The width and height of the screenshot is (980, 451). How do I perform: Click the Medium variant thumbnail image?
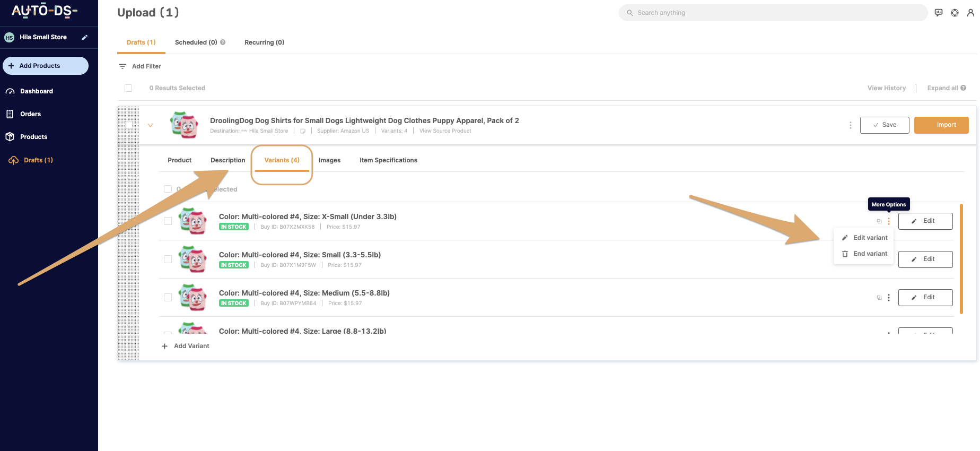pyautogui.click(x=192, y=298)
